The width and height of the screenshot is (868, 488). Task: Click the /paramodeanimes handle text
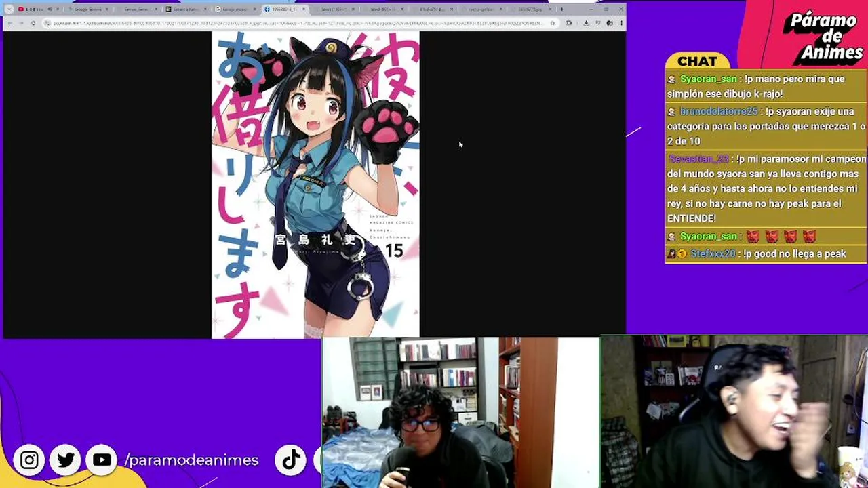(191, 460)
